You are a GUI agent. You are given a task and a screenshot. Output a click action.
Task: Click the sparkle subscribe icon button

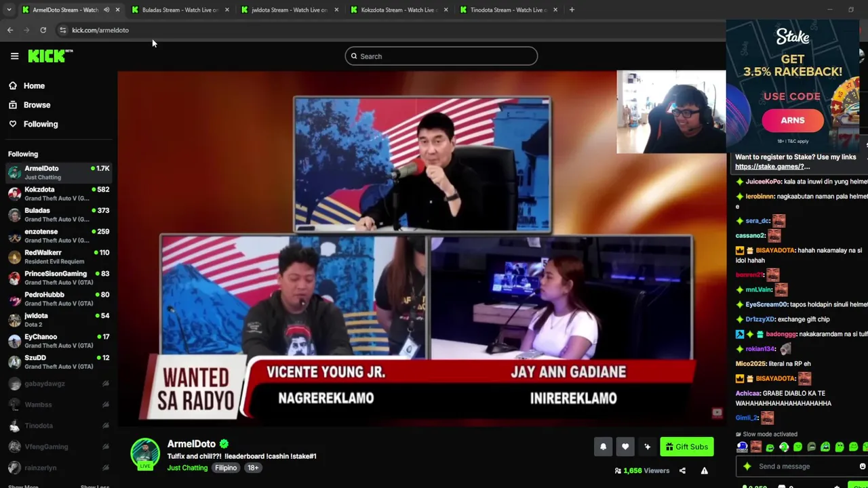click(x=648, y=447)
